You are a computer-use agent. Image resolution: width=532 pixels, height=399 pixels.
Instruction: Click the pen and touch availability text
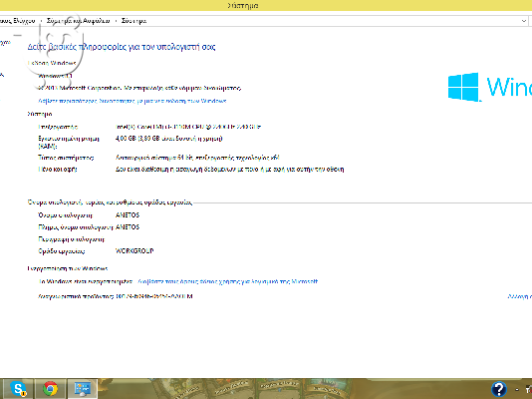[x=230, y=170]
